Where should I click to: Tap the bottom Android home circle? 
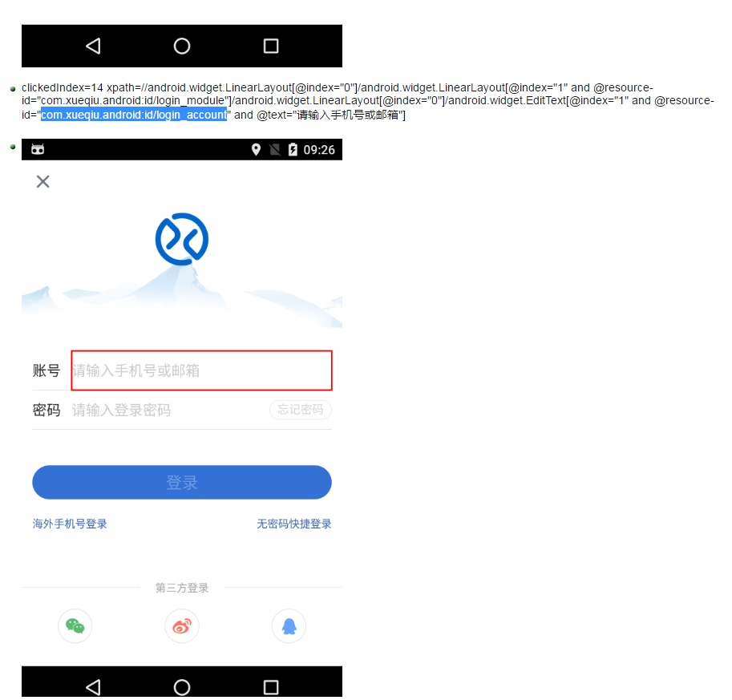182,687
